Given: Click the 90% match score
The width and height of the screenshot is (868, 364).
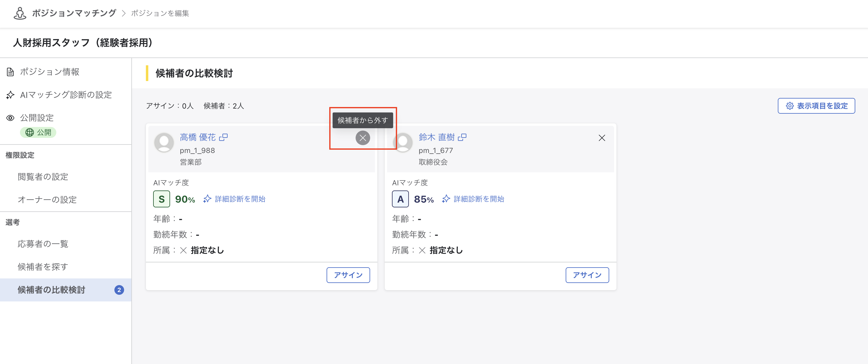Looking at the screenshot, I should pos(185,199).
